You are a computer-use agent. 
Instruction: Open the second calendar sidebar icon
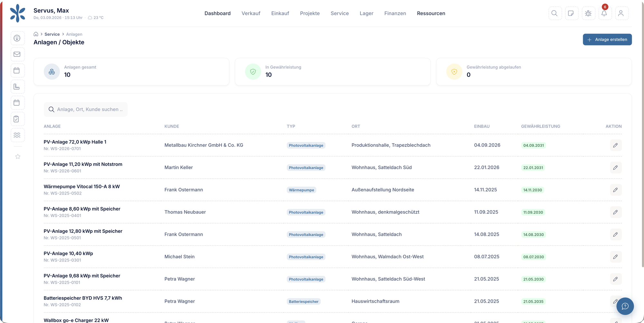pyautogui.click(x=17, y=103)
